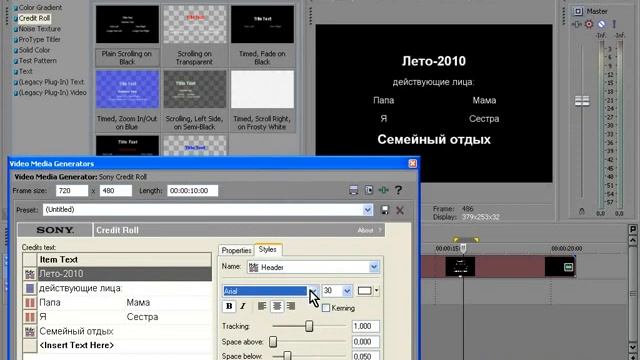Close the Video Media Generators dialog
The height and width of the screenshot is (360, 640).
(x=413, y=163)
